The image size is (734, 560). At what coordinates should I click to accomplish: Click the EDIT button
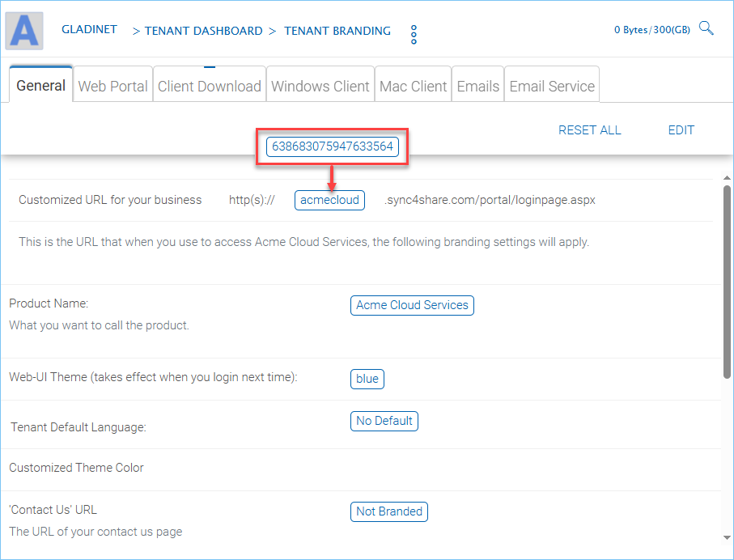681,130
